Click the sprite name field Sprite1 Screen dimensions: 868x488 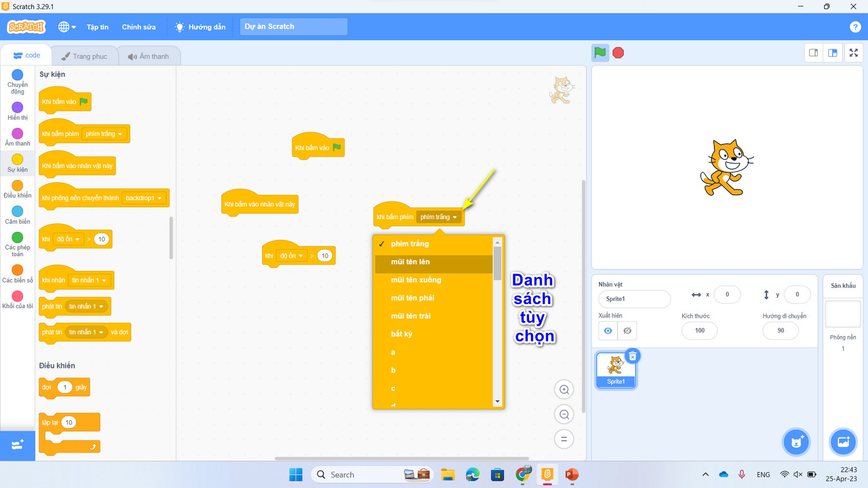(x=634, y=299)
